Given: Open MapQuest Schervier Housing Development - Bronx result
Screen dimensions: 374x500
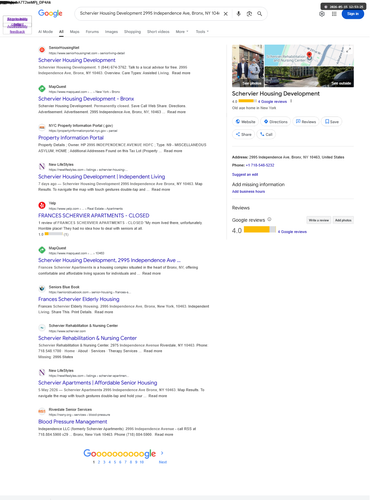Looking at the screenshot, I should 86,99.
